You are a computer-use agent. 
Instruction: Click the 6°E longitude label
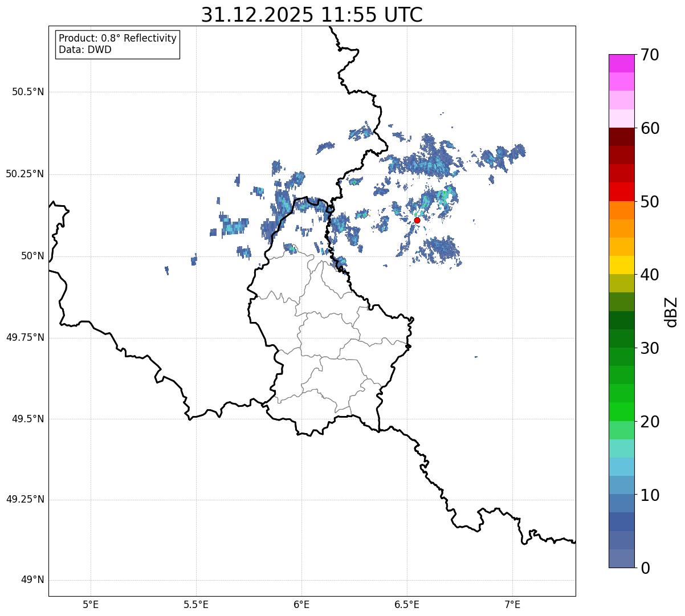coord(301,604)
